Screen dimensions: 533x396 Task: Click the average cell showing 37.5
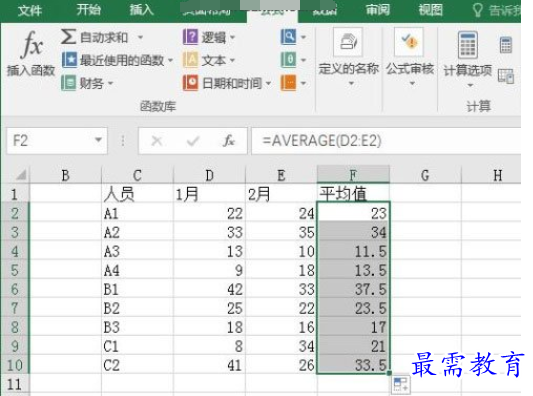(x=353, y=289)
